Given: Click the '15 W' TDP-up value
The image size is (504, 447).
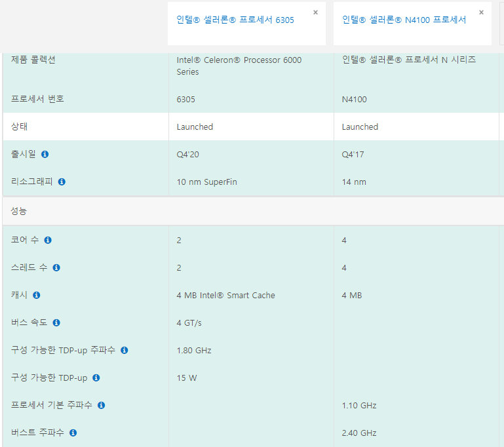Looking at the screenshot, I should 187,378.
